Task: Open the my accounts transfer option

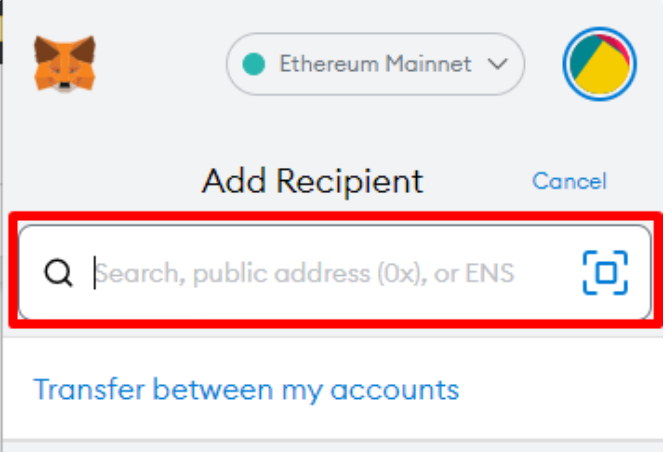Action: [246, 389]
